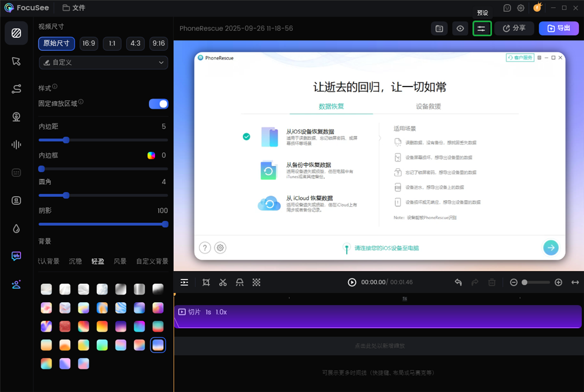Open the 文件 file menu

point(74,8)
